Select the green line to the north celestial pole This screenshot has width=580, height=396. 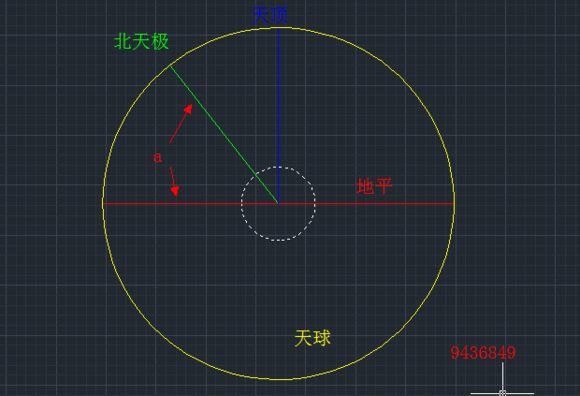click(224, 134)
